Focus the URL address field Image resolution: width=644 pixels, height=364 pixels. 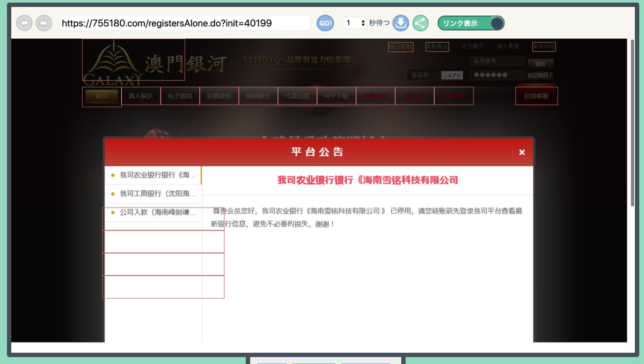pos(185,23)
